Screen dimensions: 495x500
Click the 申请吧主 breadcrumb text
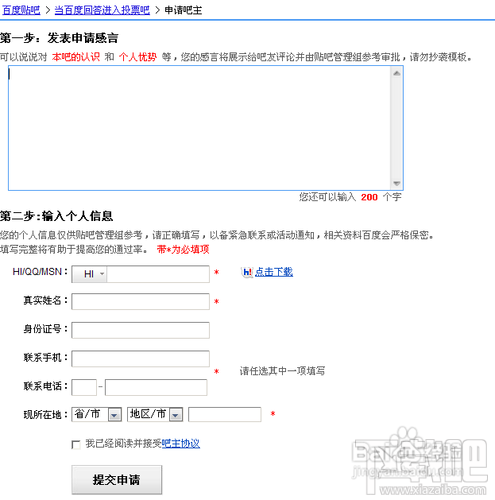(183, 10)
